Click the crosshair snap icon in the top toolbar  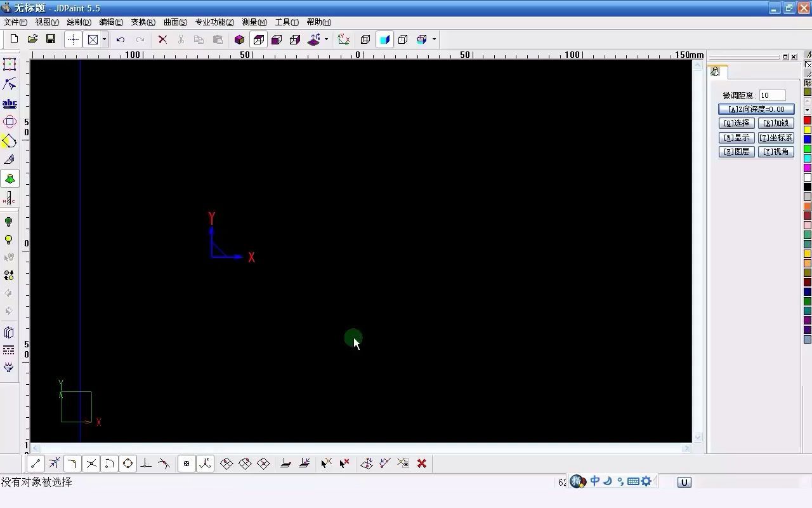coord(74,39)
